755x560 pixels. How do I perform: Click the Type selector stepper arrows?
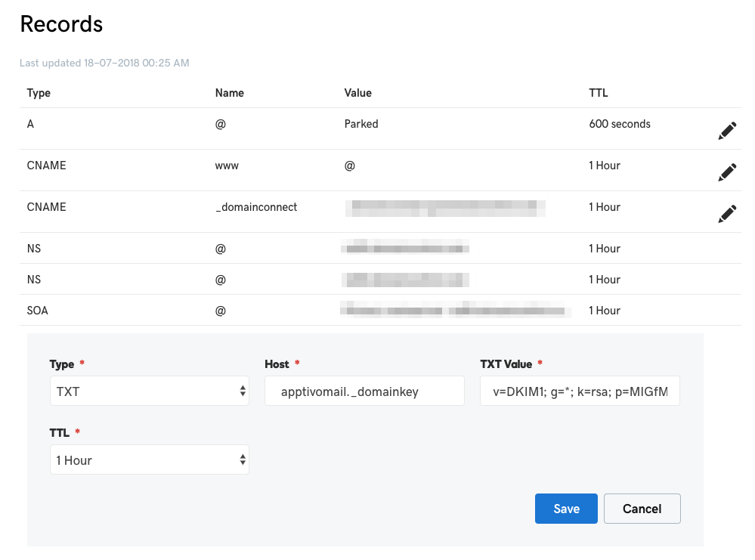[x=240, y=391]
